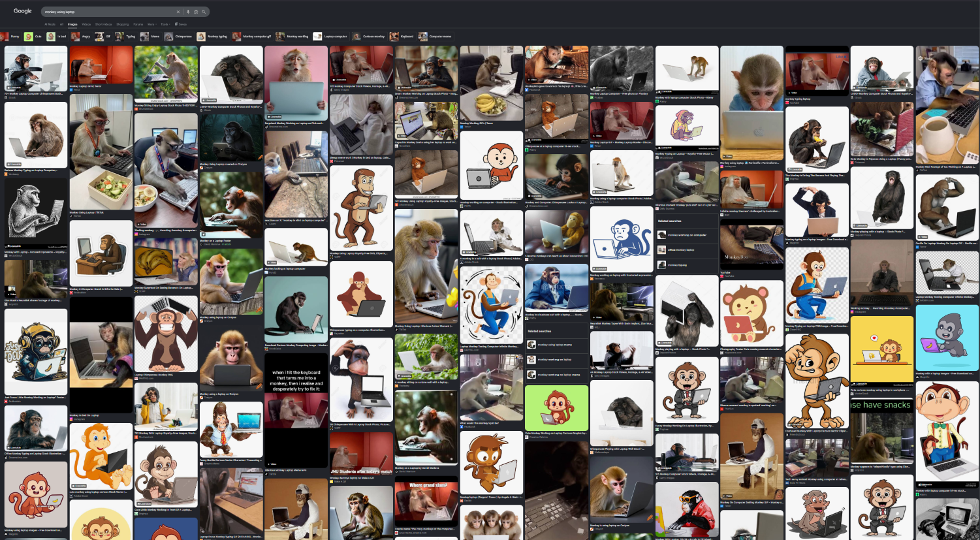Open the orange cartoon monkey with black laptop image
Screen dimensions: 980x540
[101, 456]
